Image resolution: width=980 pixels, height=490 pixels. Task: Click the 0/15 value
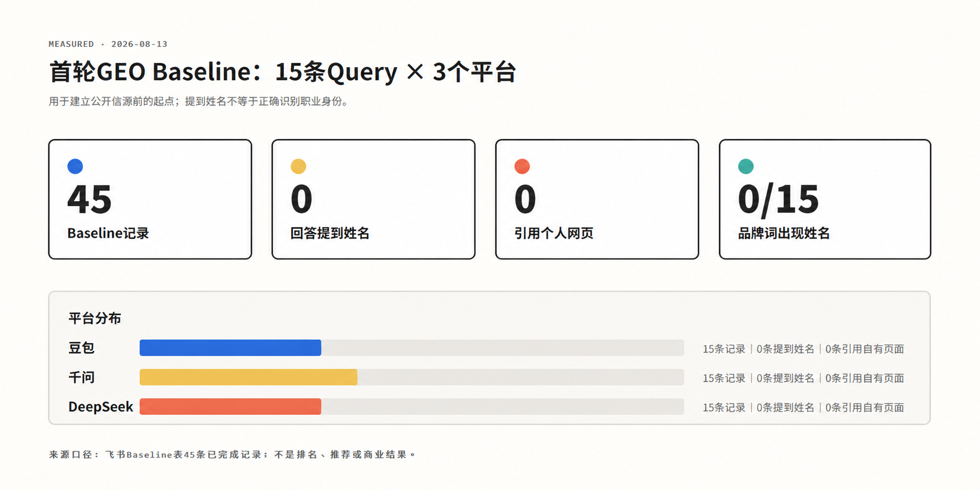coord(778,200)
